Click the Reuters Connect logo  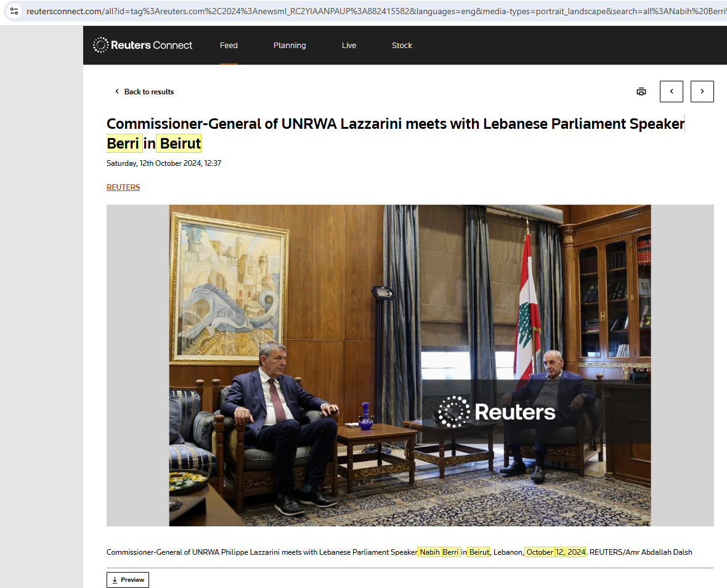coord(143,45)
